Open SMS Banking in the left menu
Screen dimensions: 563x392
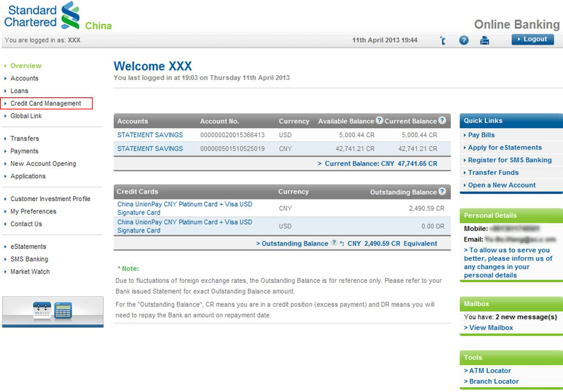[29, 259]
